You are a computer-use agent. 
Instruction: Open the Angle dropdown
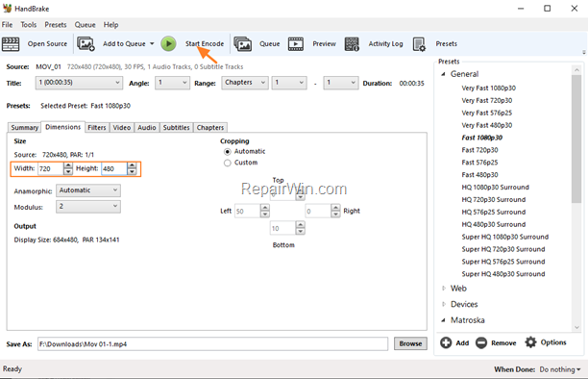(x=172, y=83)
